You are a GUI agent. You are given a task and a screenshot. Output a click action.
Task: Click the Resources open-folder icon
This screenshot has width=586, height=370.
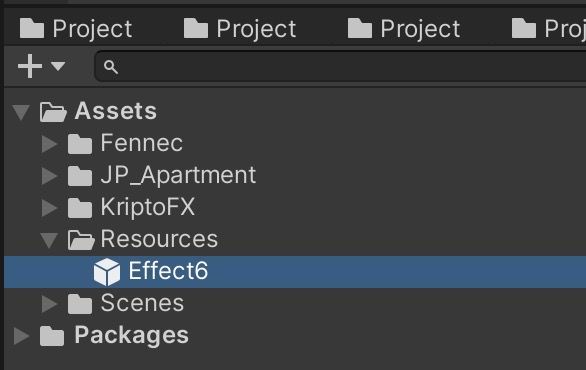pos(81,240)
